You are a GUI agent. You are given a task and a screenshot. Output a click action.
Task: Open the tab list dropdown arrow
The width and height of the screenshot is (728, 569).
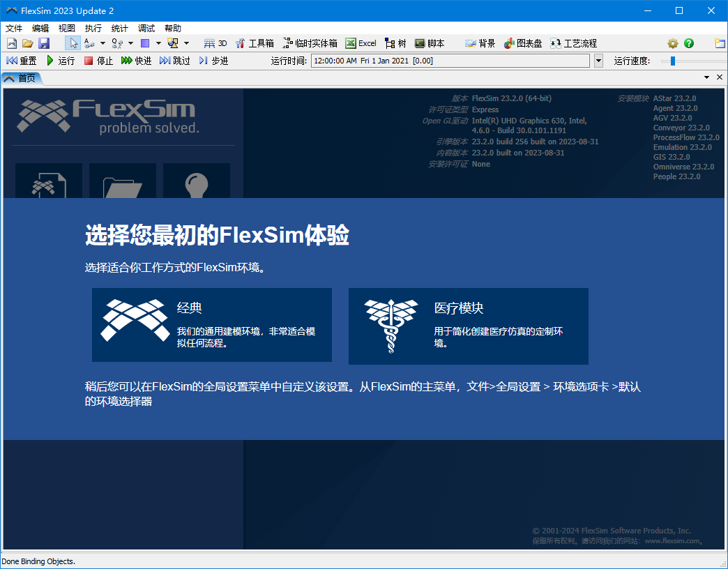[706, 77]
